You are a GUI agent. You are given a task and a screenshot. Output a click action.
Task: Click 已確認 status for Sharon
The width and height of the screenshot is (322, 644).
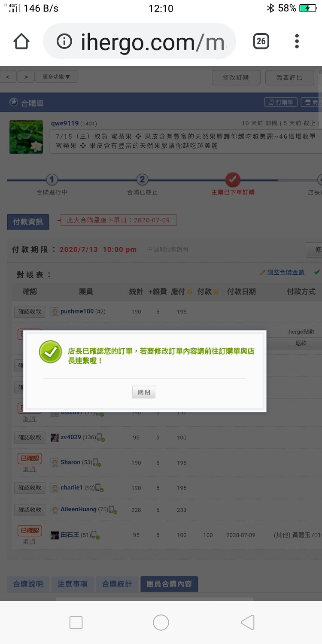click(30, 459)
